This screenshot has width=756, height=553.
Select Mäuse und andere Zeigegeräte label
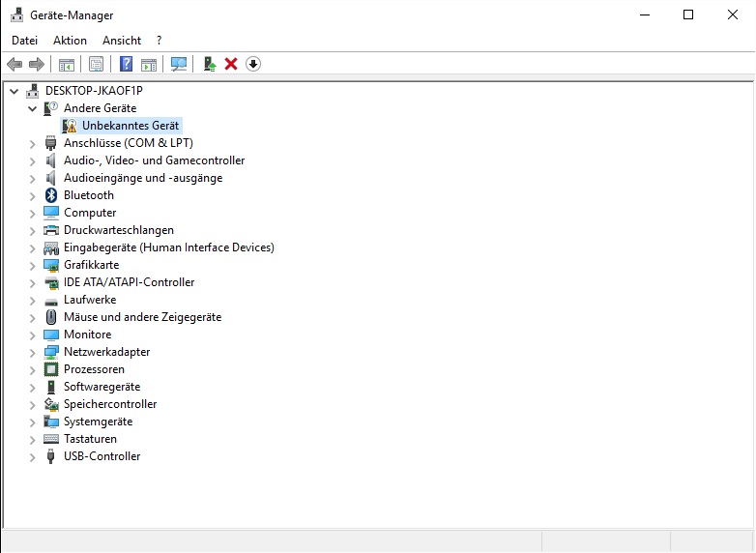(143, 317)
